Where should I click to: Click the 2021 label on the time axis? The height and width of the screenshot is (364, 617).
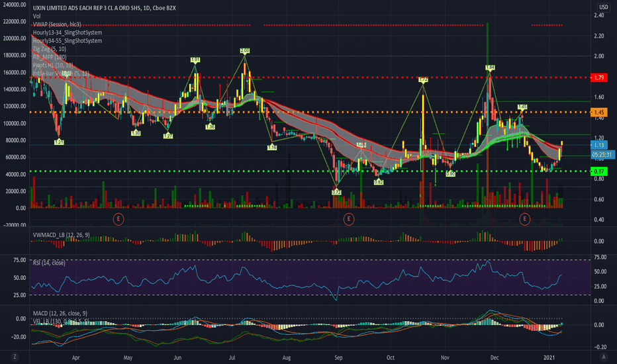coord(549,357)
